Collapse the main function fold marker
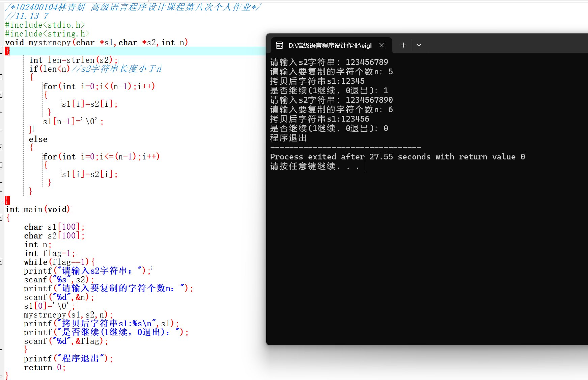The height and width of the screenshot is (380, 588). tap(1, 218)
